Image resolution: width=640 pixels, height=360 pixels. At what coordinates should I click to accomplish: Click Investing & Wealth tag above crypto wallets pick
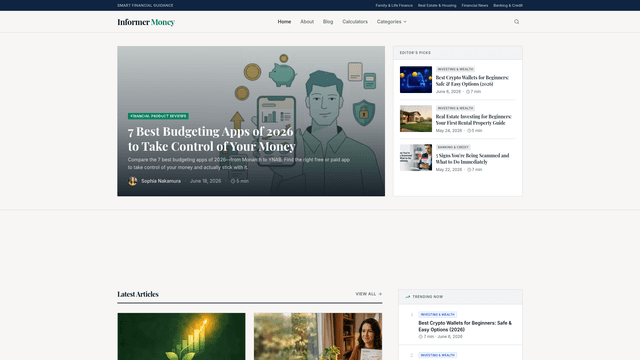pyautogui.click(x=455, y=69)
